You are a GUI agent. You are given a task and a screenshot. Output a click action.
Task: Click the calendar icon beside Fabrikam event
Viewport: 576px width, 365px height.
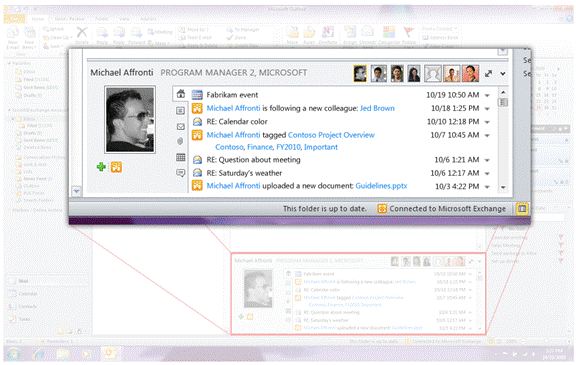(x=197, y=95)
